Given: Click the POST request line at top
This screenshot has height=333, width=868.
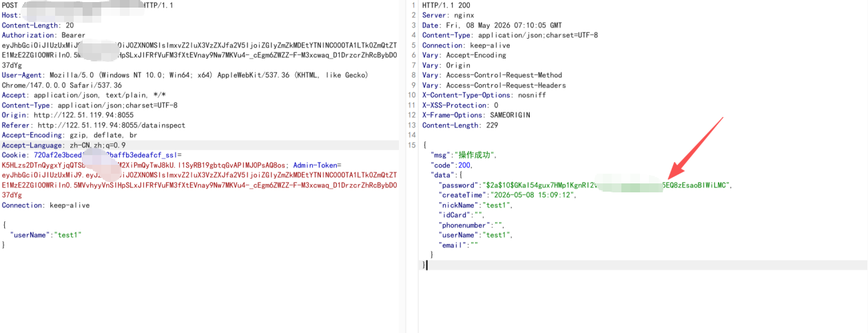Looking at the screenshot, I should point(87,6).
